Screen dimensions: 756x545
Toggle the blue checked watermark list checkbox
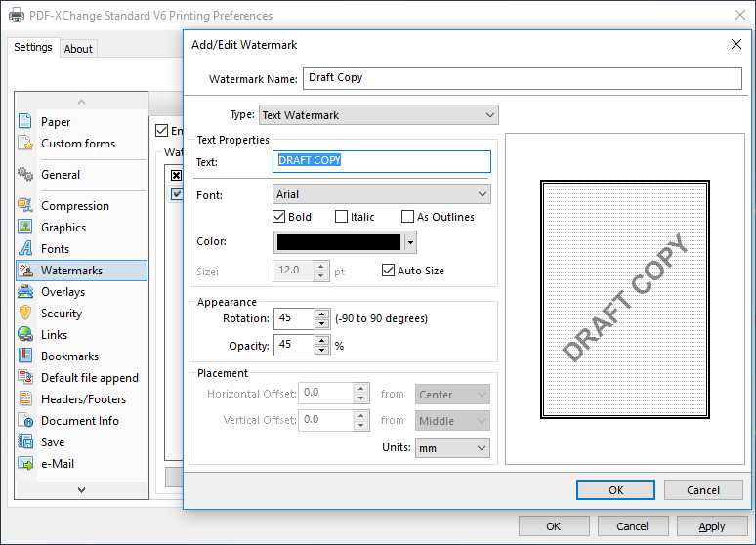(x=177, y=194)
